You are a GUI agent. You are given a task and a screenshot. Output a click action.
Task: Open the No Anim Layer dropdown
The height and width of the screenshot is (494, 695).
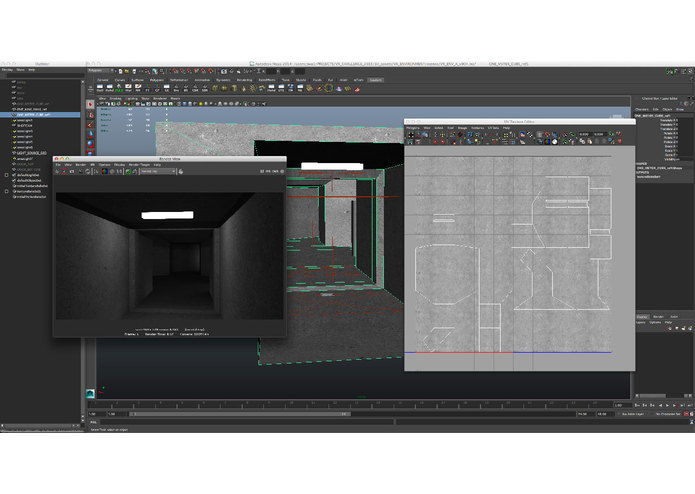pos(633,414)
